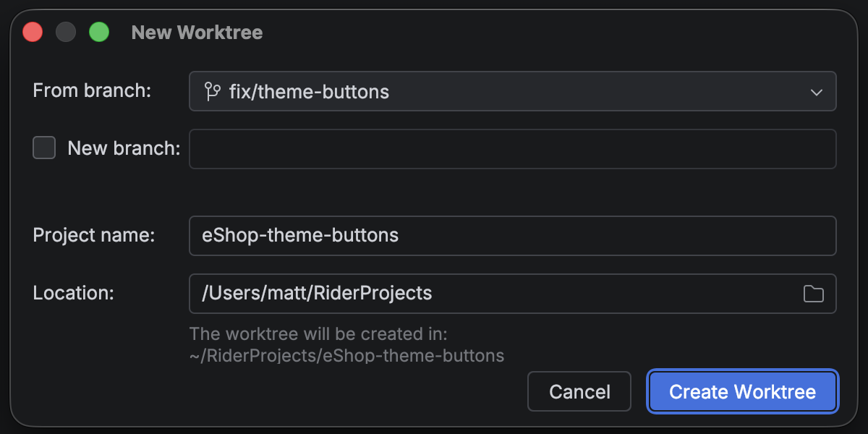
Task: Click the Create Worktree button
Action: [x=742, y=391]
